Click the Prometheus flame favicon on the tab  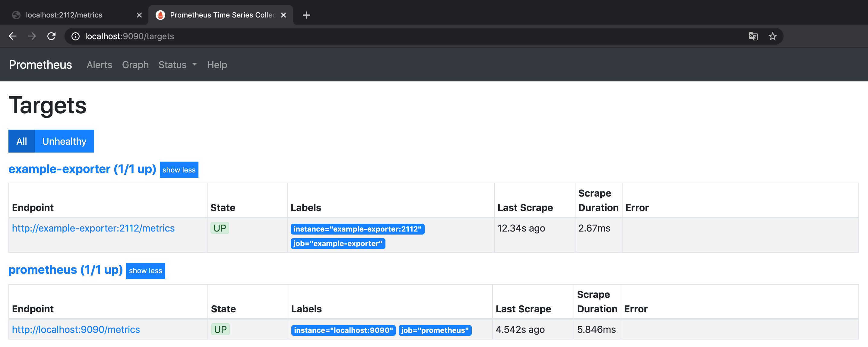pyautogui.click(x=160, y=15)
